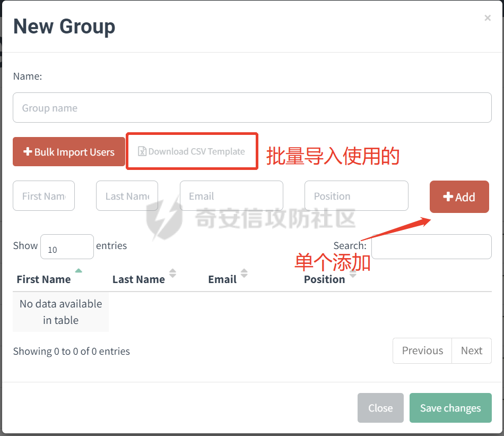The width and height of the screenshot is (504, 436).
Task: Go to the Next page of entries
Action: (x=471, y=350)
